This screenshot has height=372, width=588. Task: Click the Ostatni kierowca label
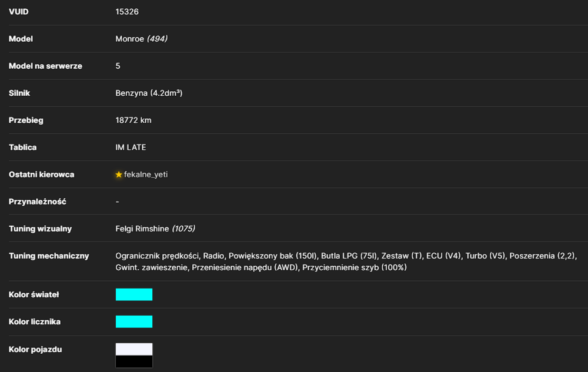point(41,175)
